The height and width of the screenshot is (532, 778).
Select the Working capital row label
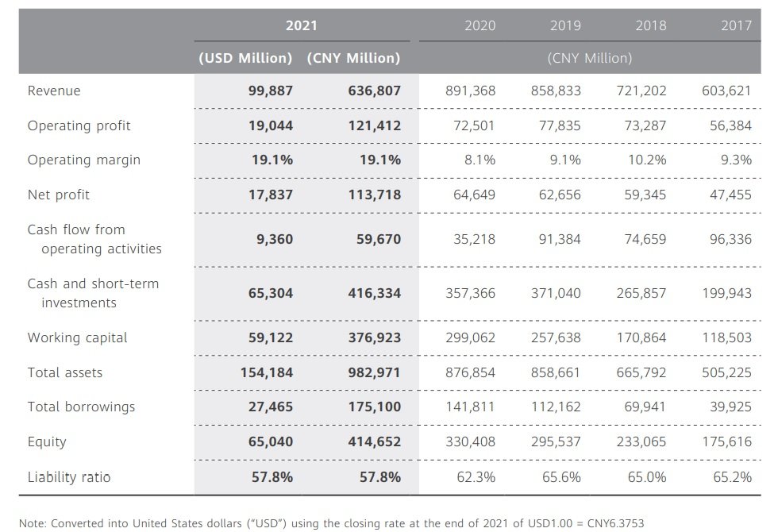[x=77, y=337]
